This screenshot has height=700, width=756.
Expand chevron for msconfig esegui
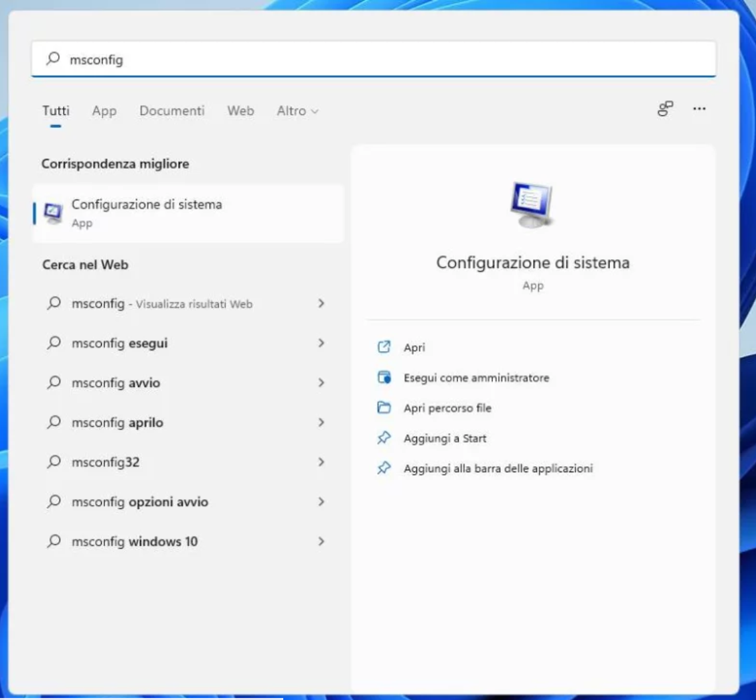click(x=321, y=343)
